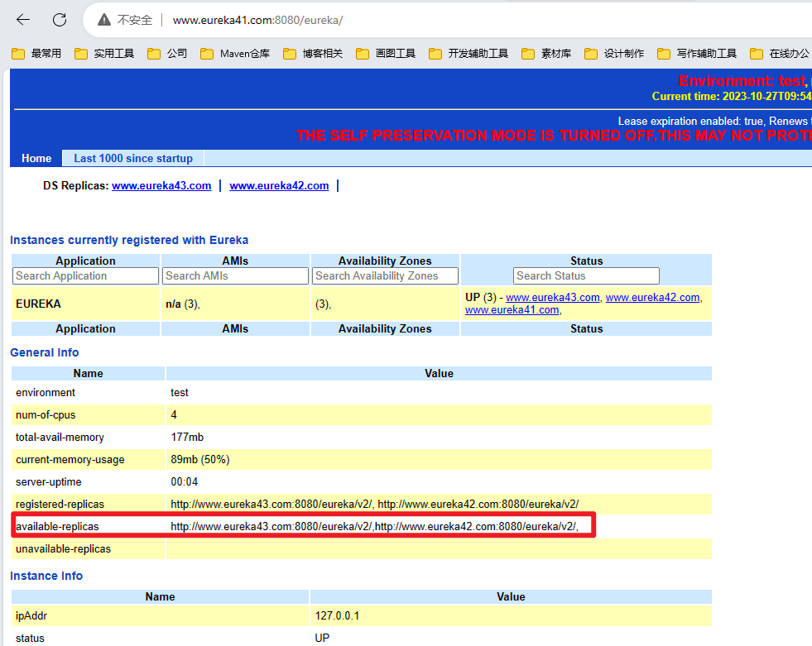Click the General Info heading
This screenshot has width=812, height=646.
point(45,352)
